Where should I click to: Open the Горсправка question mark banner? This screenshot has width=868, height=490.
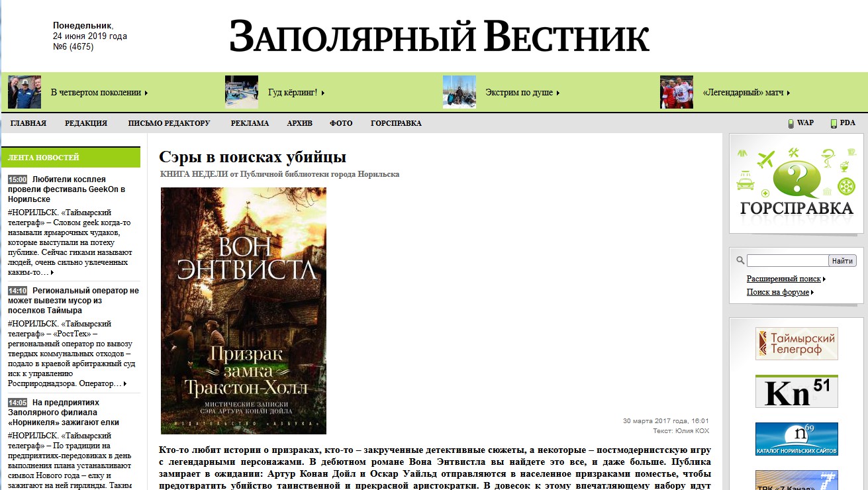796,183
